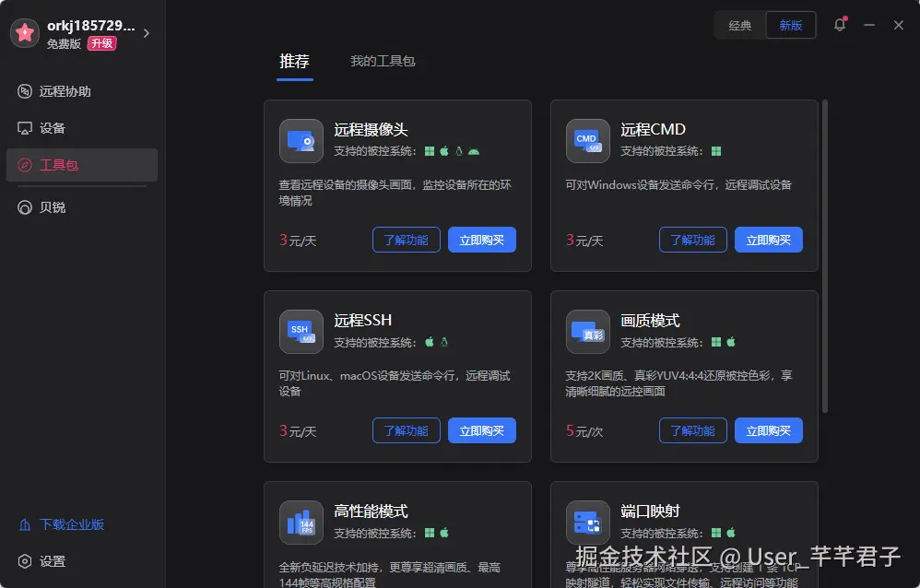
Task: Click the 高性能模式 144 FPS icon
Action: pyautogui.click(x=301, y=523)
